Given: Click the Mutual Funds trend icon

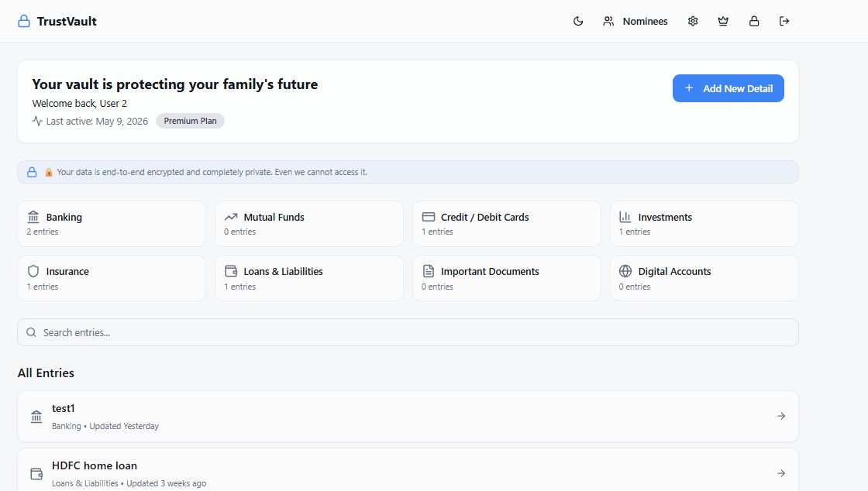Looking at the screenshot, I should click(231, 217).
